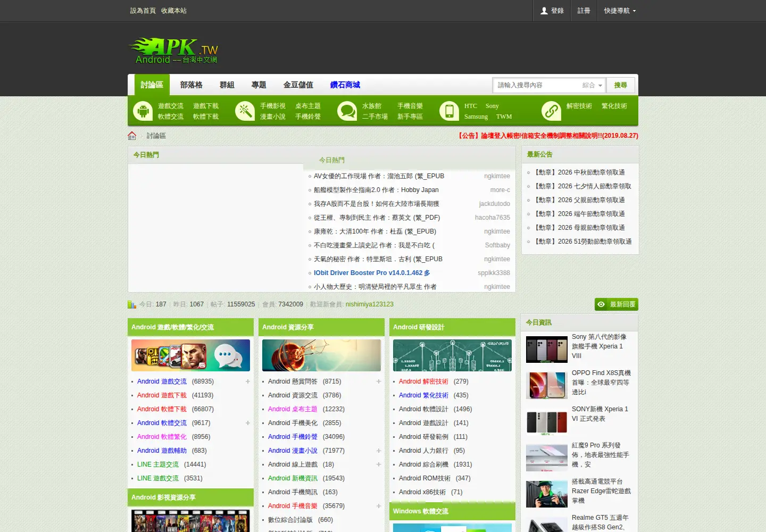Viewport: 766px width, 532px height.
Task: Open the OPPO Find X8S news thumbnail
Action: [547, 385]
